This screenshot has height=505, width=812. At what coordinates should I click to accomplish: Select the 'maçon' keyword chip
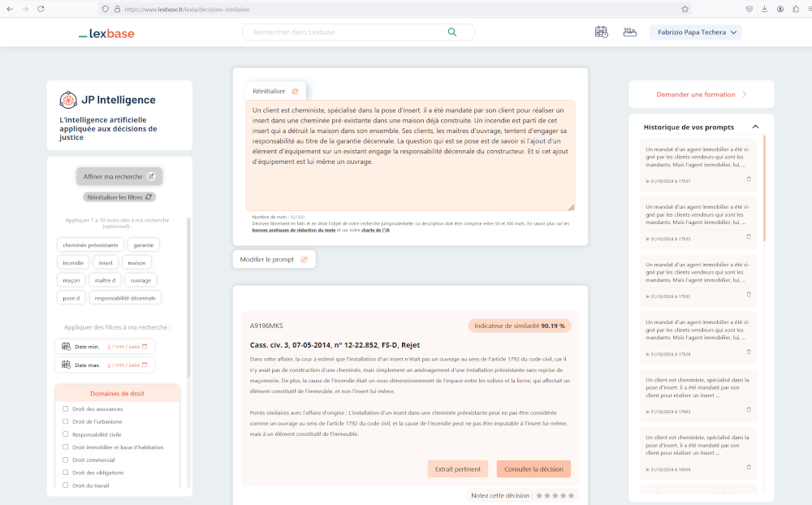coord(71,280)
